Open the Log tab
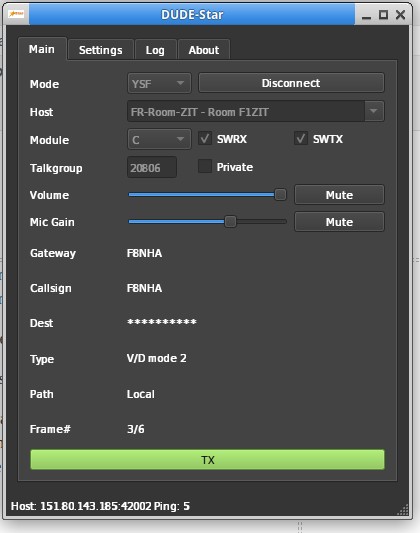The height and width of the screenshot is (533, 420). (x=155, y=50)
